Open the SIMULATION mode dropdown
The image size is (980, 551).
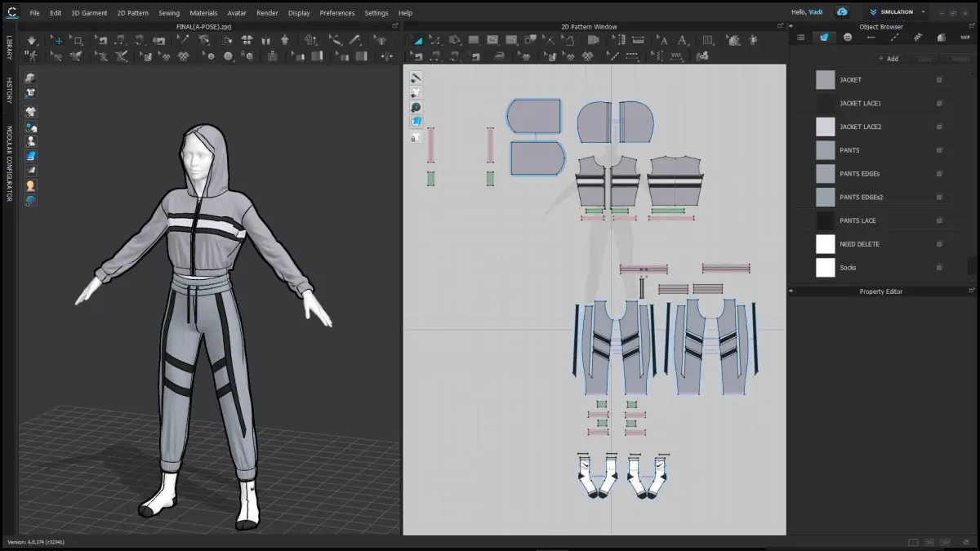897,12
